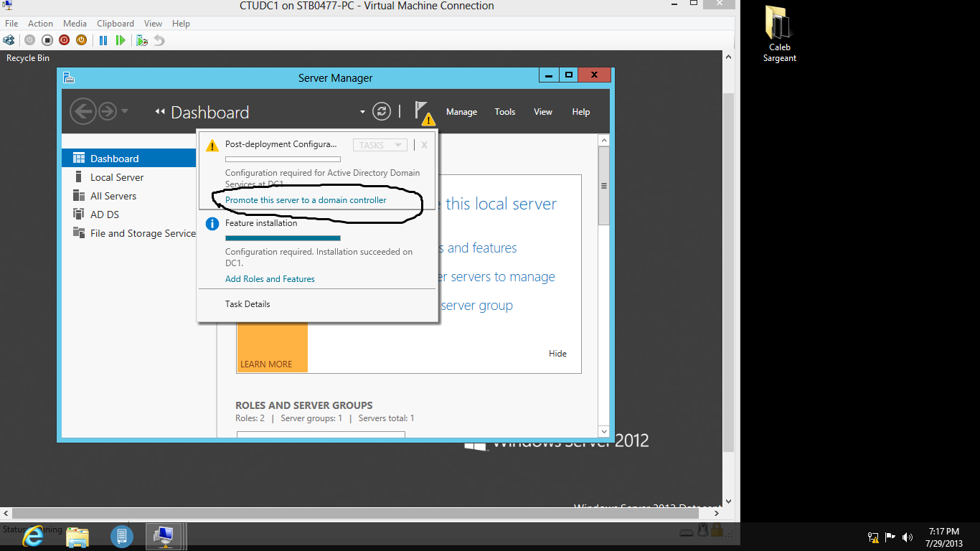This screenshot has height=551, width=980.
Task: Click the Post-deployment Configuration progress bar
Action: coord(283,159)
